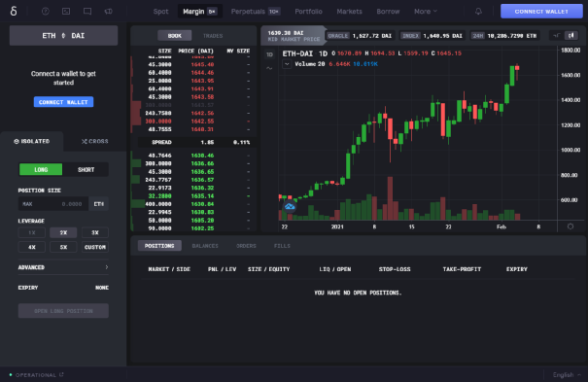Screen dimensions: 588x382
Task: Click the megaphone announcements icon
Action: pos(109,12)
